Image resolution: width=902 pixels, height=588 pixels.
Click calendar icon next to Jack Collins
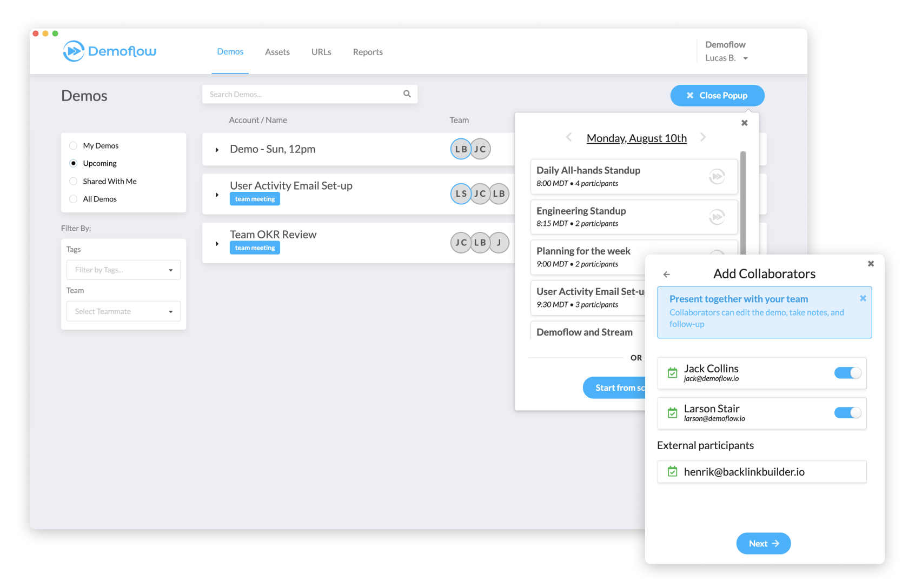pos(673,373)
